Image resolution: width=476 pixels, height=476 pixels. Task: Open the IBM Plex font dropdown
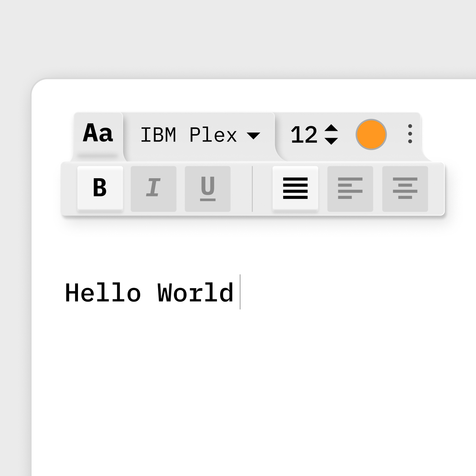click(200, 135)
